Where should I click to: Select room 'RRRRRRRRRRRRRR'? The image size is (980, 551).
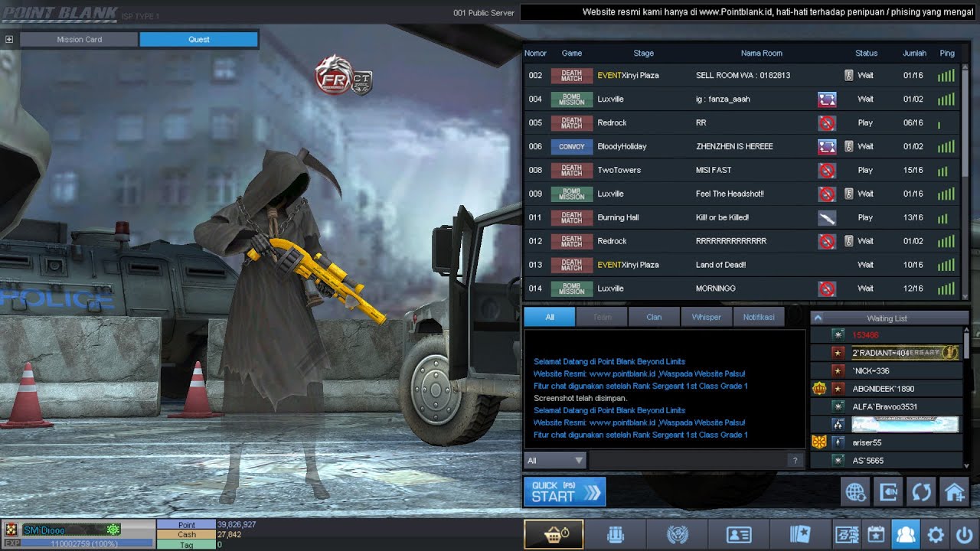(x=741, y=241)
